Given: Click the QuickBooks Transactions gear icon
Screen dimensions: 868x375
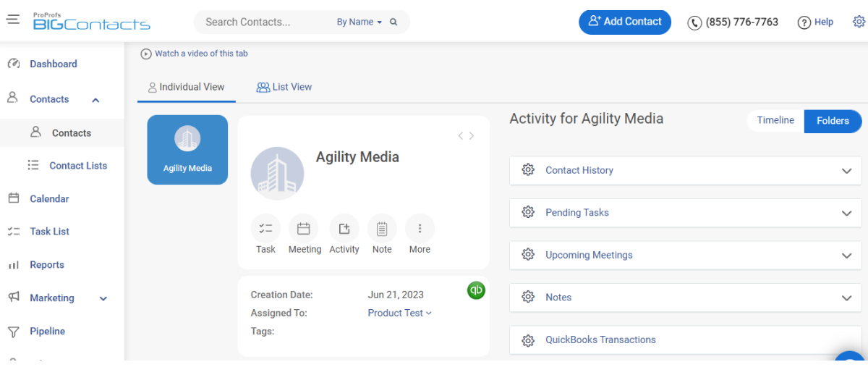Looking at the screenshot, I should (528, 340).
